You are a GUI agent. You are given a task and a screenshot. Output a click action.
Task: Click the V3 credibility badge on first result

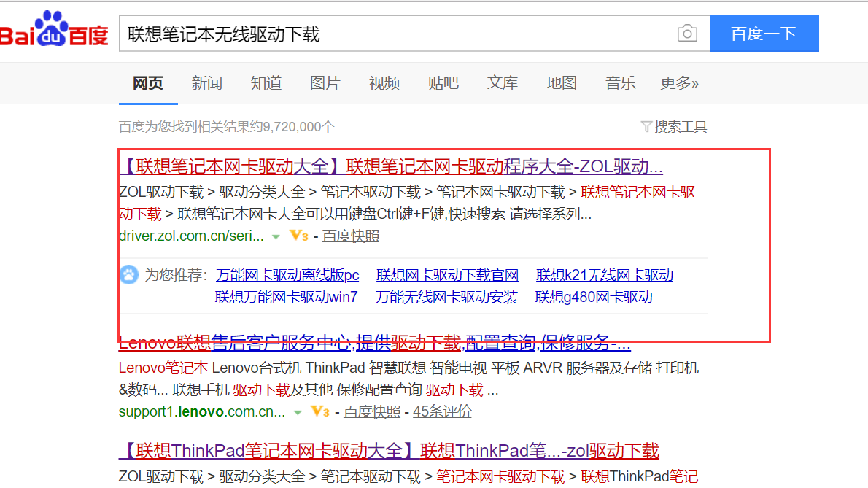(298, 236)
